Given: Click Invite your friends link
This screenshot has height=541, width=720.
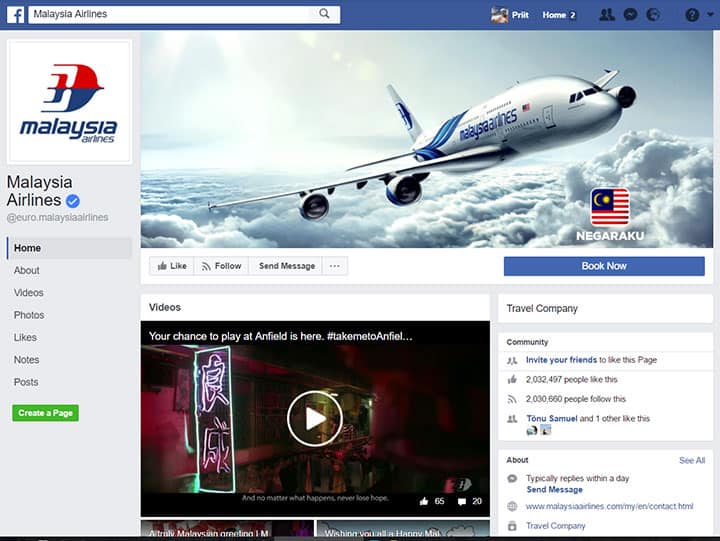Looking at the screenshot, I should point(561,360).
